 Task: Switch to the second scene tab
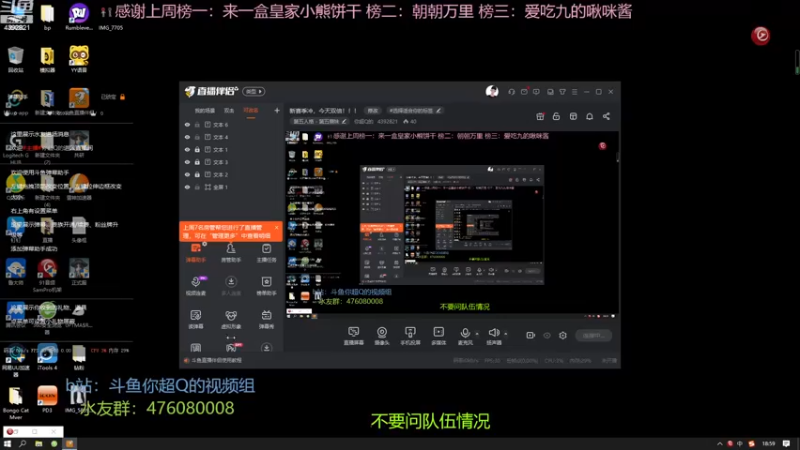pos(229,111)
